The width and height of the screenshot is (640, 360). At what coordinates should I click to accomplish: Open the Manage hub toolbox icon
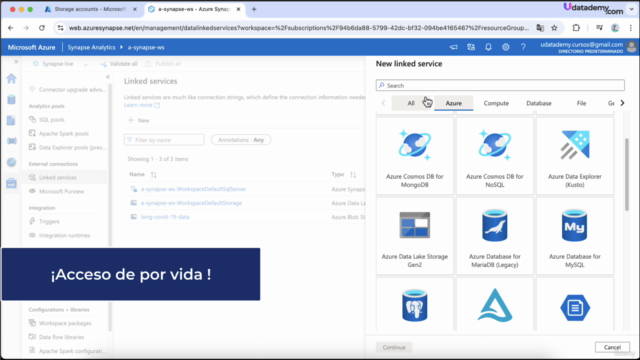click(11, 183)
